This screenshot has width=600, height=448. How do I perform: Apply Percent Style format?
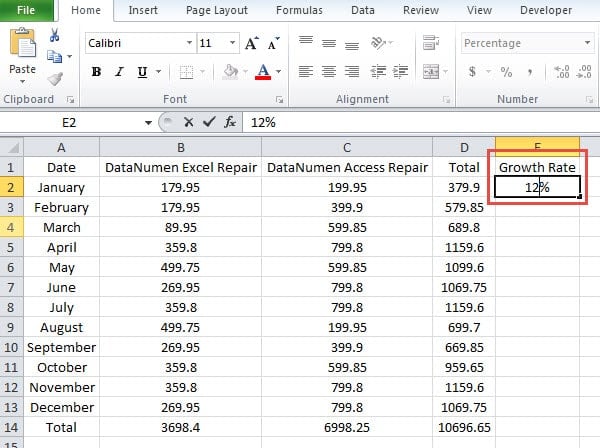tap(506, 72)
